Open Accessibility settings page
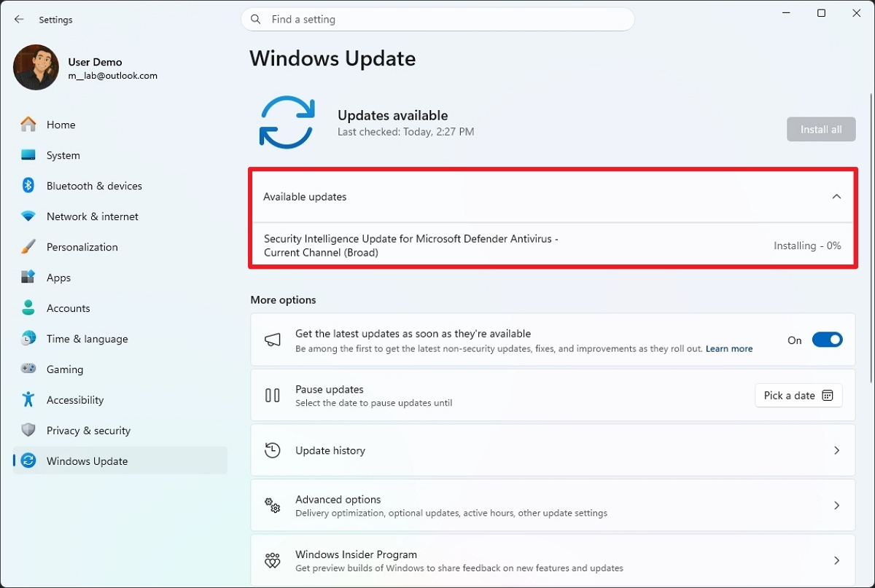This screenshot has height=588, width=875. click(x=120, y=400)
